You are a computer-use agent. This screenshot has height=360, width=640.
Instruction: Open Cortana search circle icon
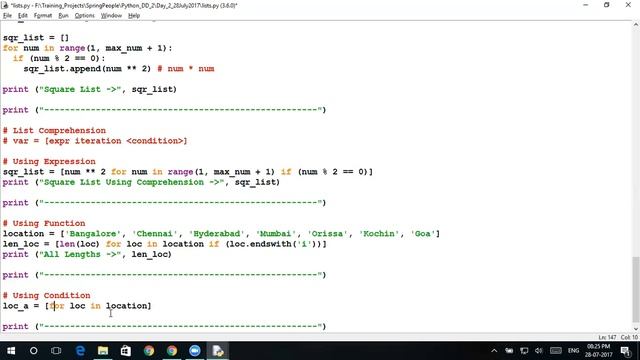pos(33,351)
